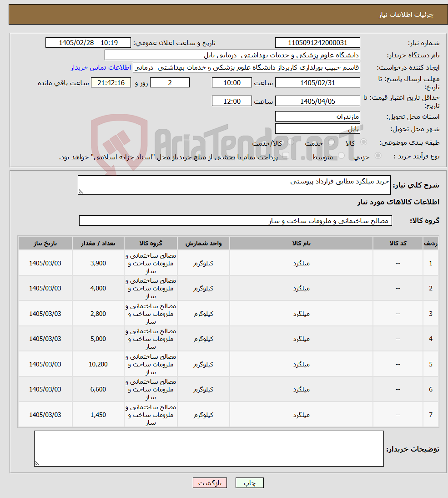Click need date 1405/03/03 in row 6
The image size is (448, 498).
(45, 389)
